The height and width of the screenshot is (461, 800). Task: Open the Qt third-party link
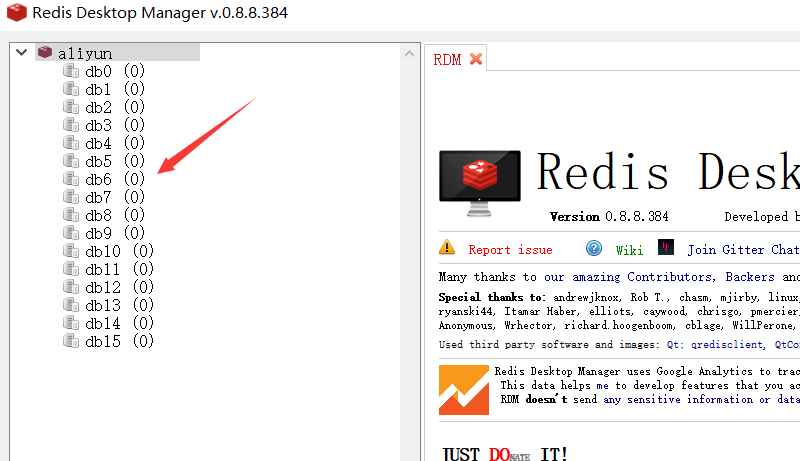(673, 345)
